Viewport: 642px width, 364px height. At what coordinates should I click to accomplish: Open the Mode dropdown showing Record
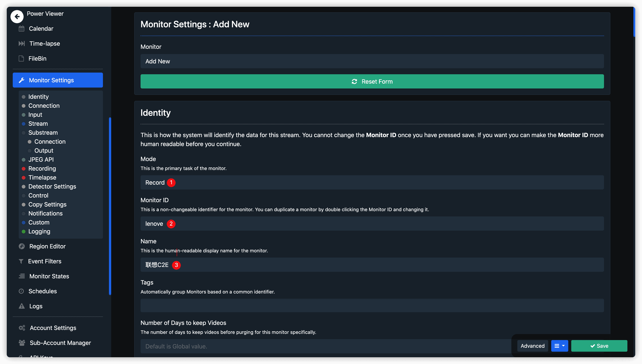coord(372,183)
